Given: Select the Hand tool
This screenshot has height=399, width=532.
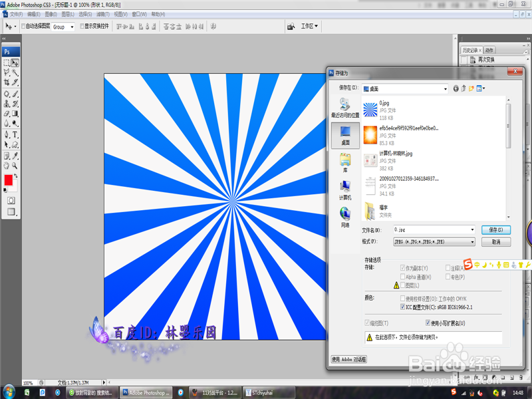Looking at the screenshot, I should 7,166.
